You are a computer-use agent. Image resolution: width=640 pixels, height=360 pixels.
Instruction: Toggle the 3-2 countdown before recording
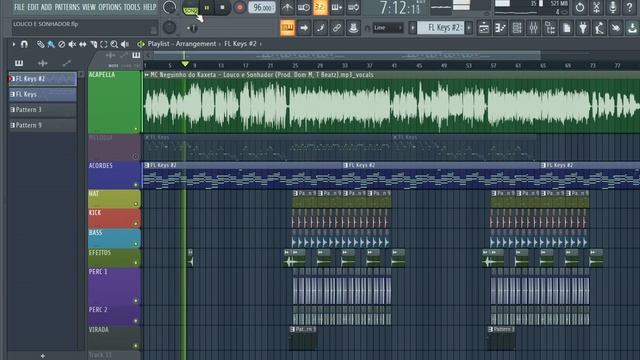320,7
